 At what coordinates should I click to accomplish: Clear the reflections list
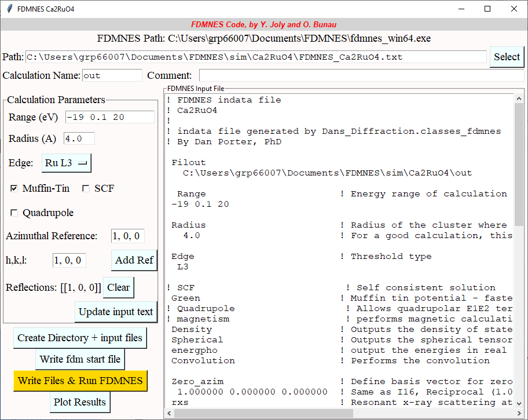click(118, 287)
